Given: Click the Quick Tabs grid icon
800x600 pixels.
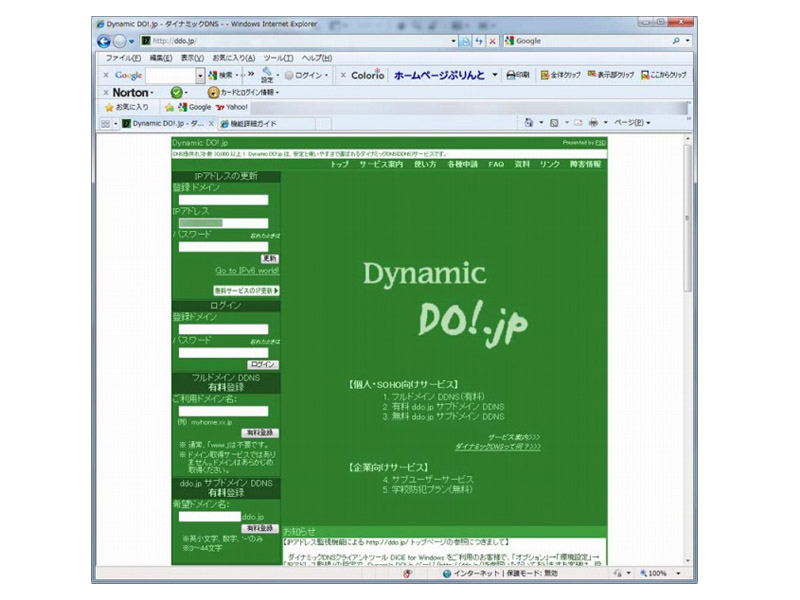Looking at the screenshot, I should pos(106,123).
